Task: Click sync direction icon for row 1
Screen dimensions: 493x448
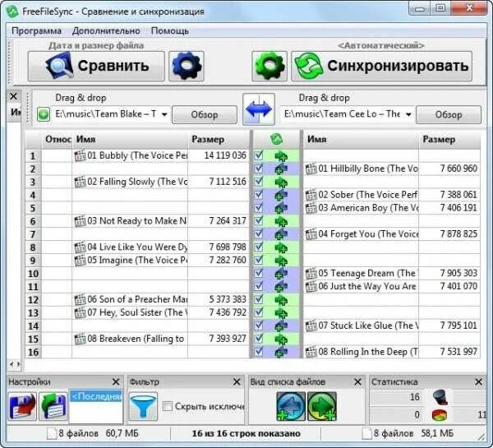Action: tap(281, 155)
